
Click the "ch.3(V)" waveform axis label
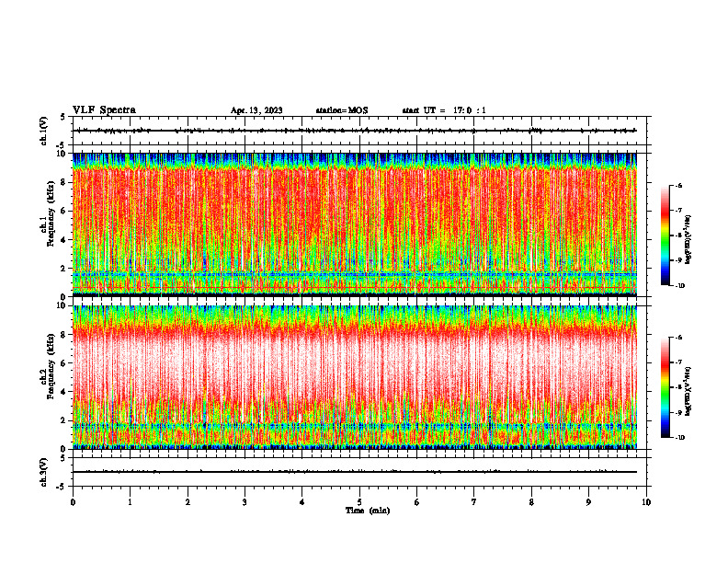click(44, 473)
